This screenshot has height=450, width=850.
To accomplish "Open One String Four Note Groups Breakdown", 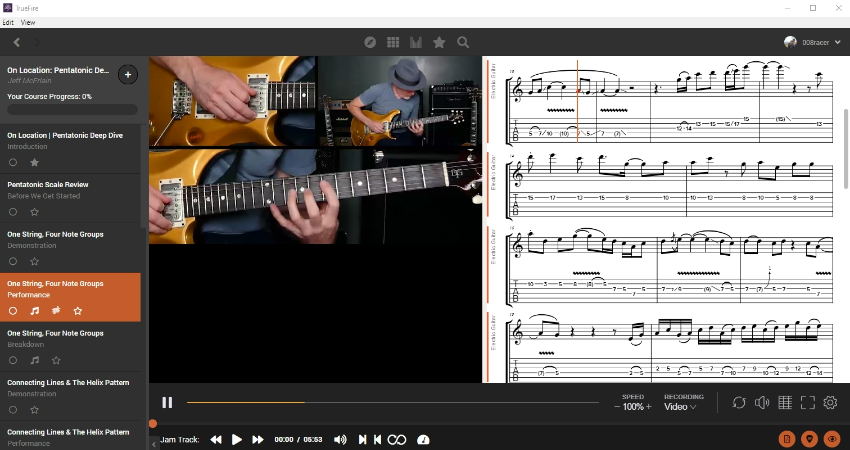I will (70, 346).
